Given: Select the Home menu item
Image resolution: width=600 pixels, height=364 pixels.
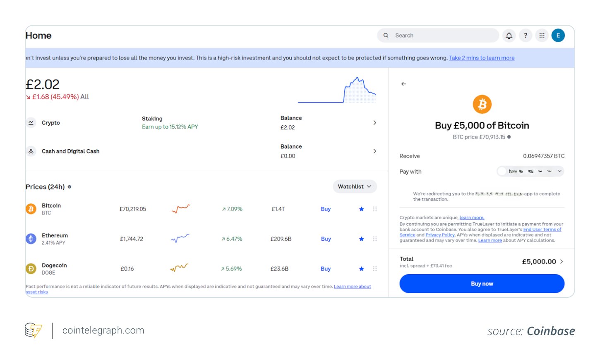Looking at the screenshot, I should click(x=38, y=36).
